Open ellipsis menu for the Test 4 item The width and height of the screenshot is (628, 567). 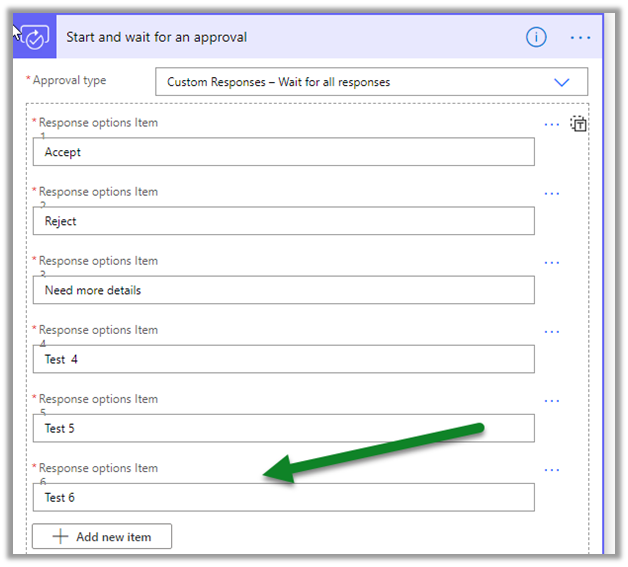click(x=551, y=332)
